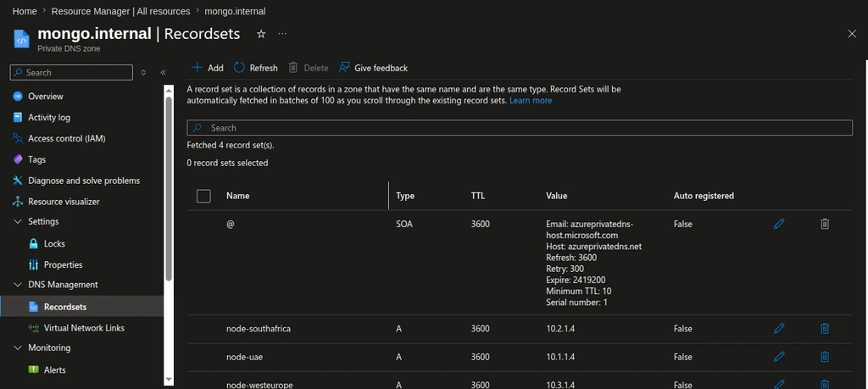Viewport: 868px width, 389px height.
Task: Follow the Learn more link
Action: tap(531, 101)
